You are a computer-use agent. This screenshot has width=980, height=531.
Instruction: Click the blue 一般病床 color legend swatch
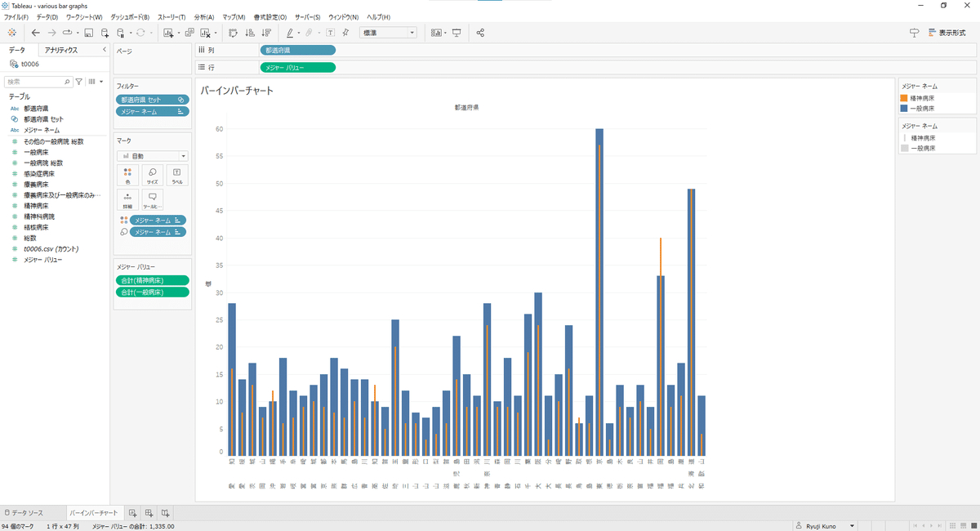coord(904,107)
